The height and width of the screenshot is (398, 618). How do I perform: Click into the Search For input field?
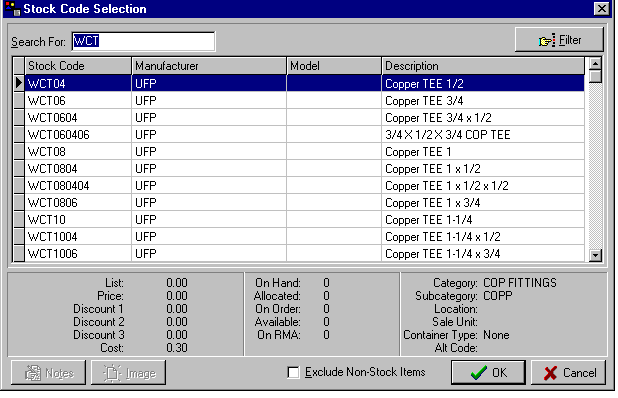(x=143, y=41)
